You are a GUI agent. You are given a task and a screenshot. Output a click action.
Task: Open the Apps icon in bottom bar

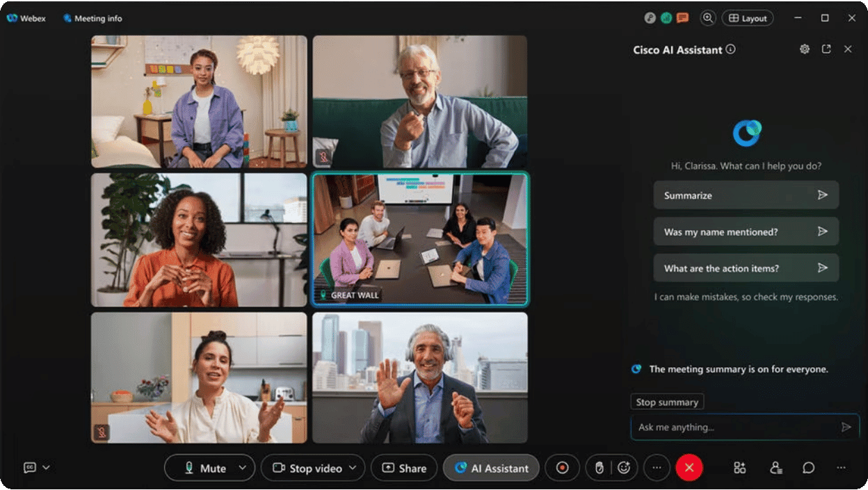[x=739, y=468]
